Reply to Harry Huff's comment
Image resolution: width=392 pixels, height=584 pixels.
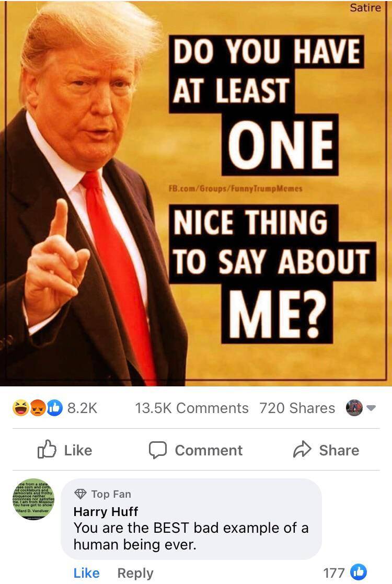click(135, 573)
